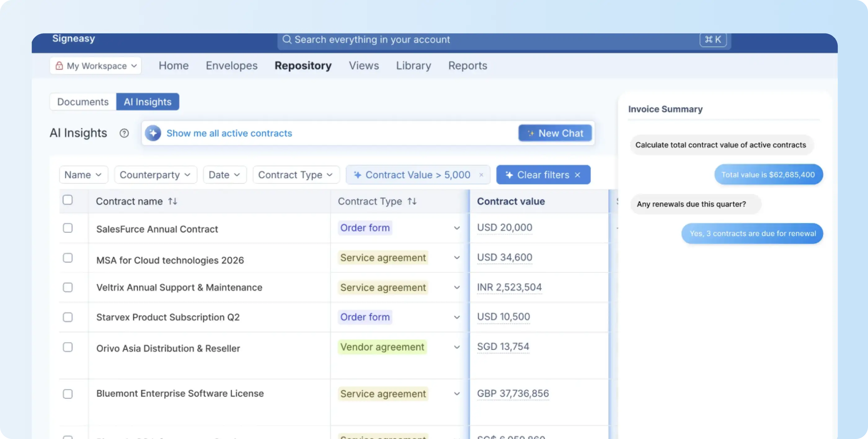The image size is (868, 439).
Task: Sort by Contract Type arrows icon
Action: [x=412, y=201]
